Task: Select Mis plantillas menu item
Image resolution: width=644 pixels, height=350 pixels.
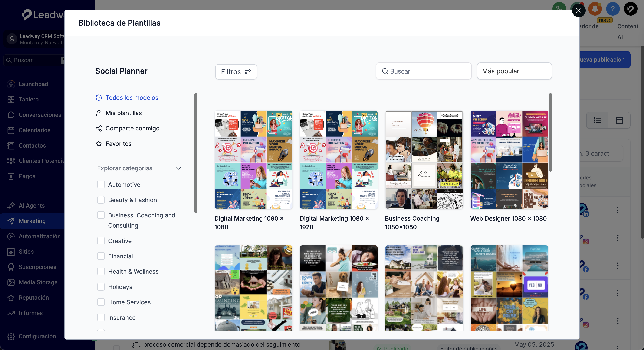Action: coord(124,113)
